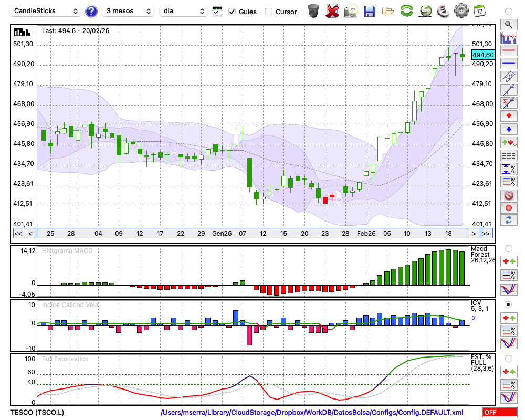The height and width of the screenshot is (420, 525).
Task: Click the green circular refresh arrows icon
Action: pyautogui.click(x=406, y=11)
